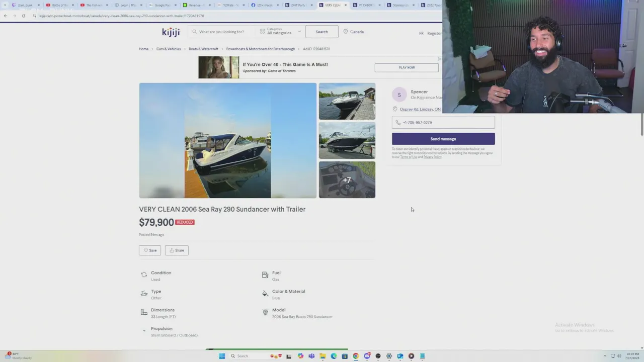Image resolution: width=644 pixels, height=362 pixels.
Task: Click the site info icon in the address bar
Action: pos(34,16)
